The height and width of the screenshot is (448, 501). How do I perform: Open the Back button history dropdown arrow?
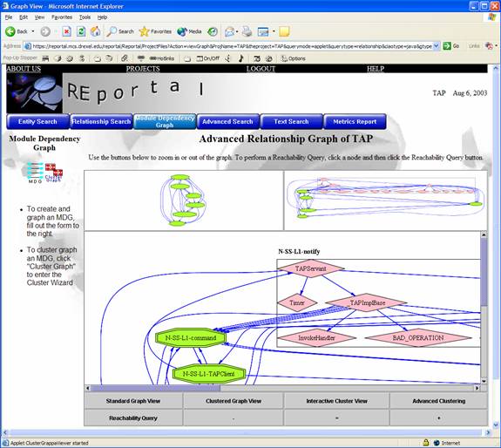point(33,31)
